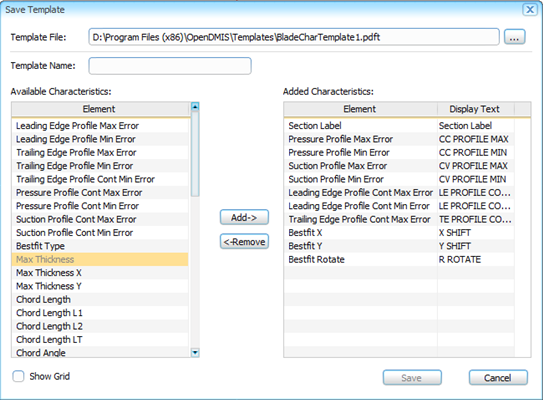Screen dimensions: 543x400
Task: Close the Save Template dialog
Action: pos(530,9)
